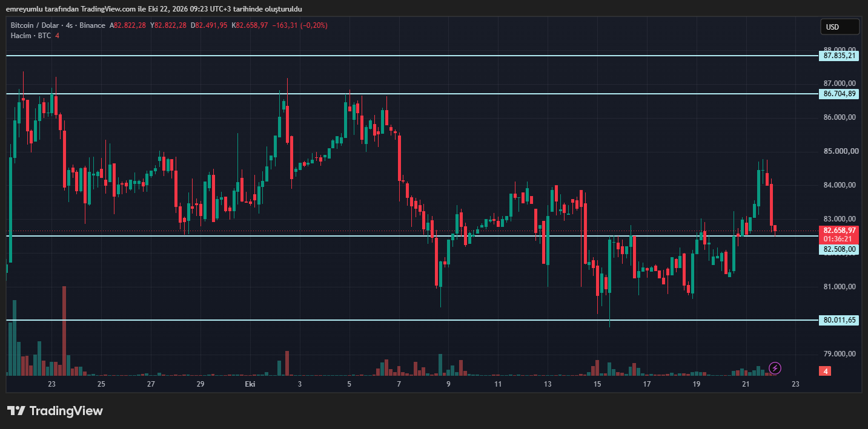Screen dimensions: 868x429
Task: Click the 11 date label on time axis
Action: 498,384
